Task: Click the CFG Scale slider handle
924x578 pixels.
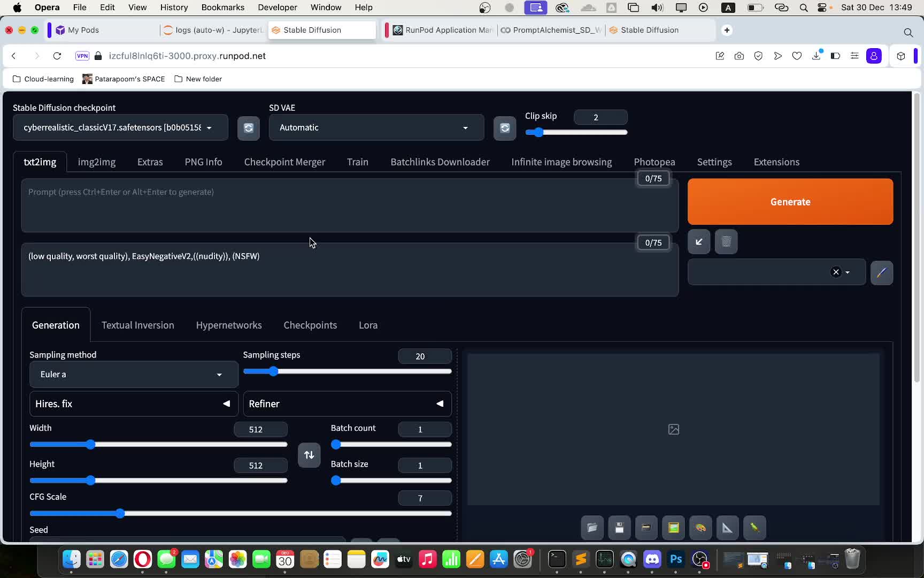Action: (120, 513)
